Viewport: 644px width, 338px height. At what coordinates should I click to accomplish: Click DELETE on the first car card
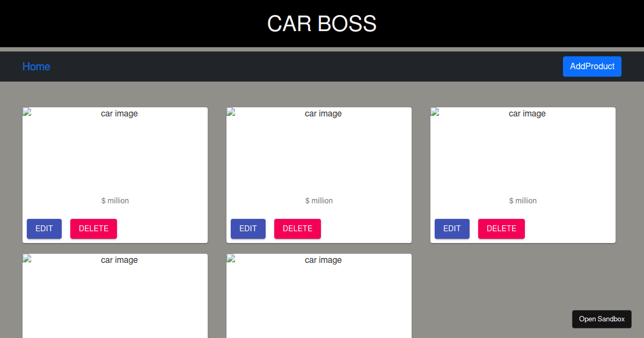pos(93,229)
